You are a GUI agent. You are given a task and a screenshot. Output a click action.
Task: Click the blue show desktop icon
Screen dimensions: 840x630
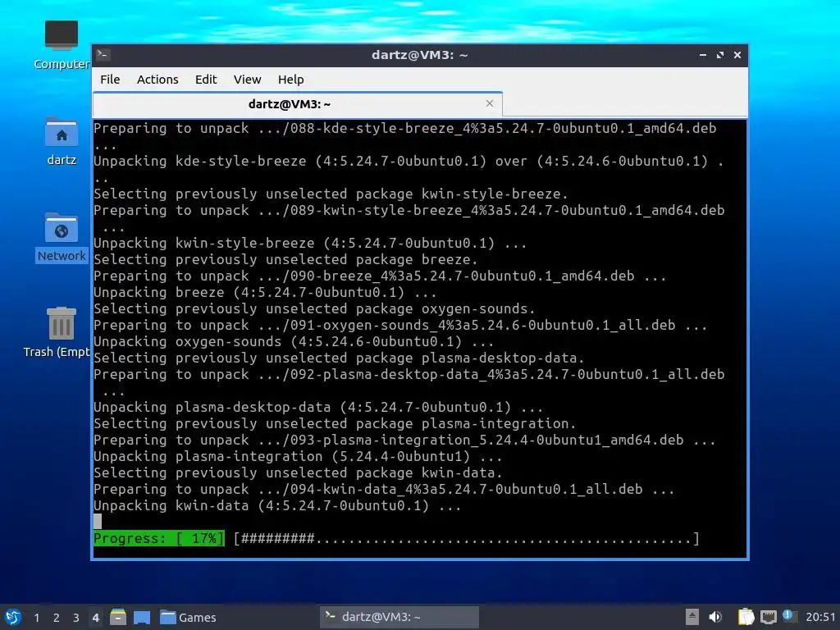click(142, 617)
